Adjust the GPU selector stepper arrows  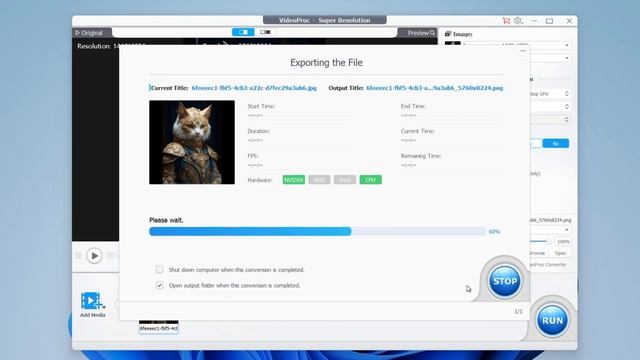(567, 93)
